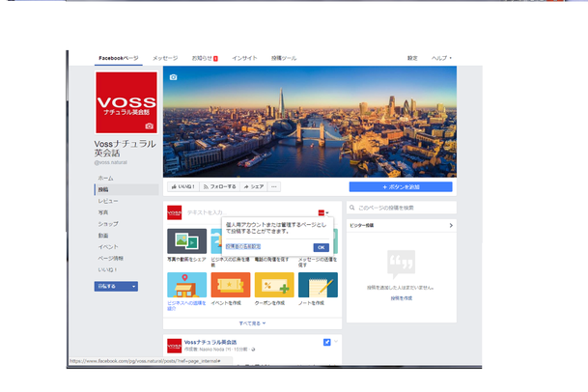The width and height of the screenshot is (588, 392).
Task: Open the Facebookページ tab
Action: click(x=119, y=58)
